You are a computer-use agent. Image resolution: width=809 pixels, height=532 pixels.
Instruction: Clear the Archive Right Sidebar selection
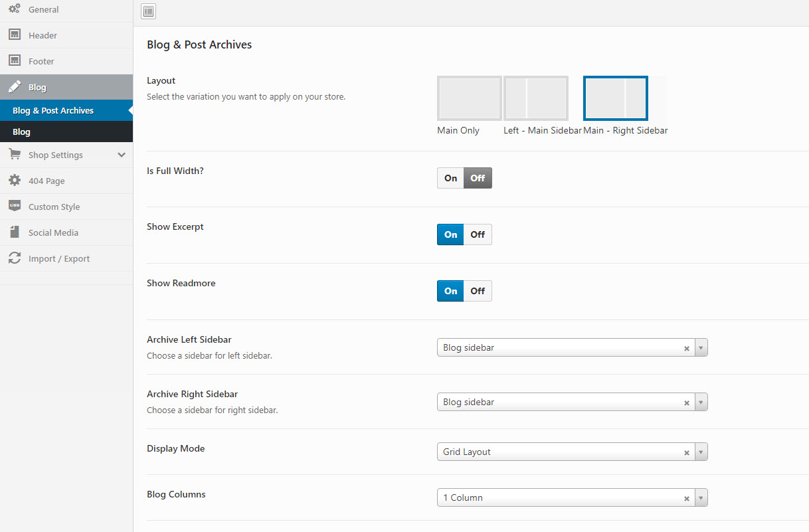click(687, 402)
